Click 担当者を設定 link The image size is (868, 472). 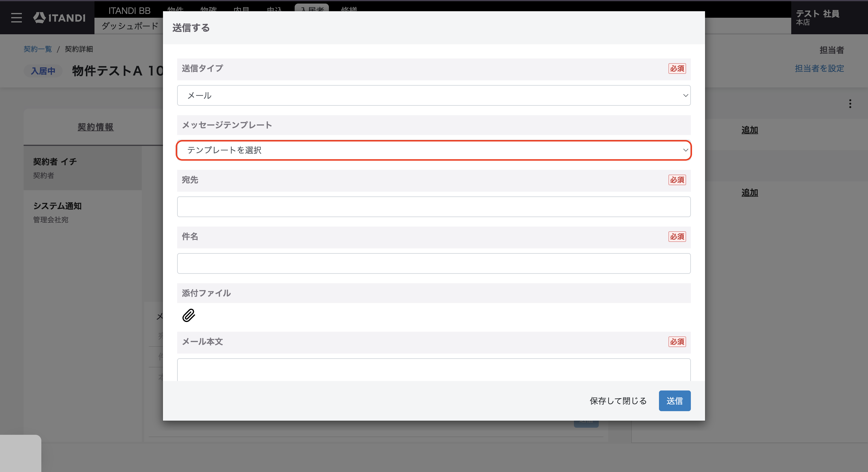[x=819, y=68]
